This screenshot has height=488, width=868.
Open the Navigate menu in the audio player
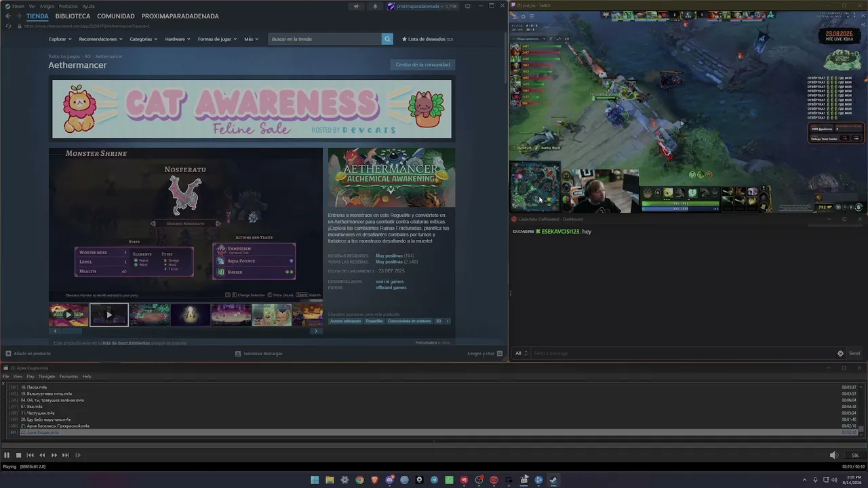[x=47, y=377]
